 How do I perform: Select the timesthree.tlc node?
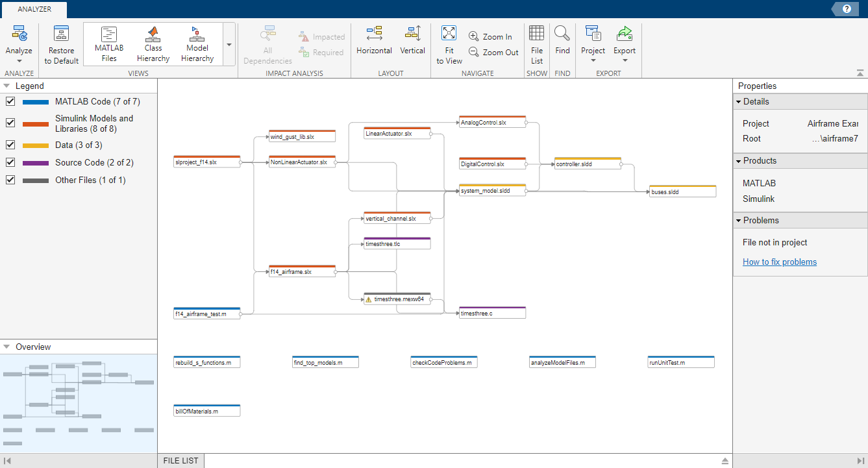pyautogui.click(x=397, y=243)
